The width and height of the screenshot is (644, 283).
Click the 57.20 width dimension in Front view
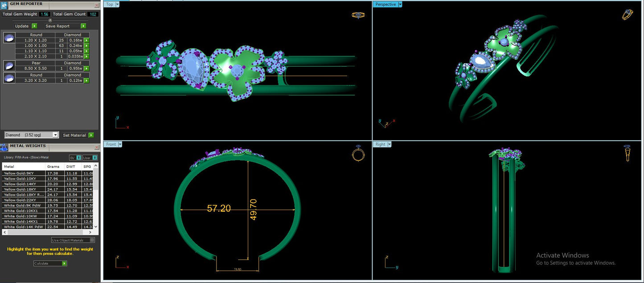point(219,208)
